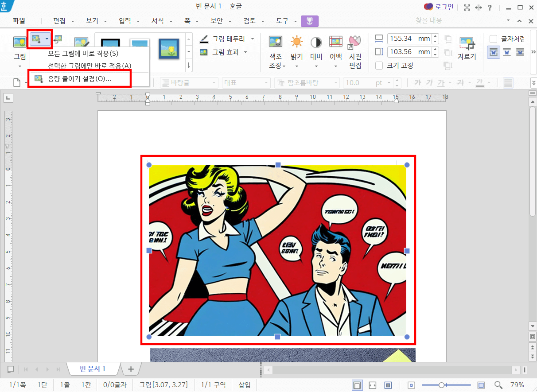Click the zoom slider handle

(x=441, y=385)
